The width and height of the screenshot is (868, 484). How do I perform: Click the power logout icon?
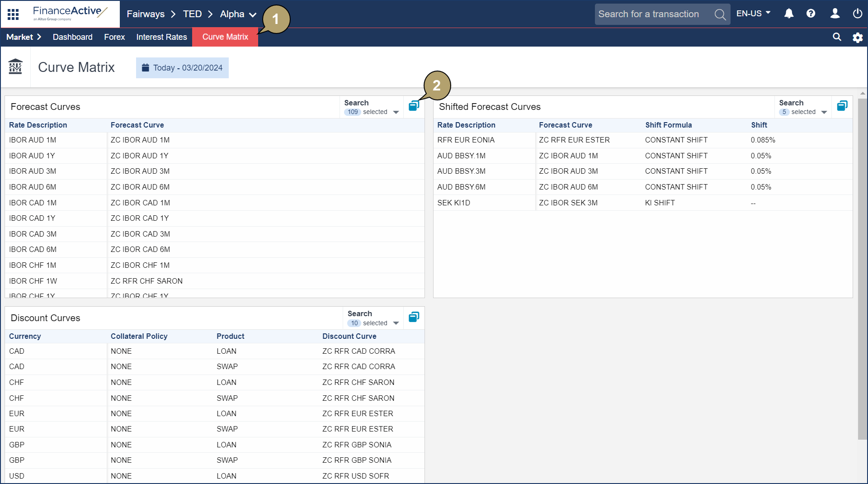pyautogui.click(x=858, y=14)
